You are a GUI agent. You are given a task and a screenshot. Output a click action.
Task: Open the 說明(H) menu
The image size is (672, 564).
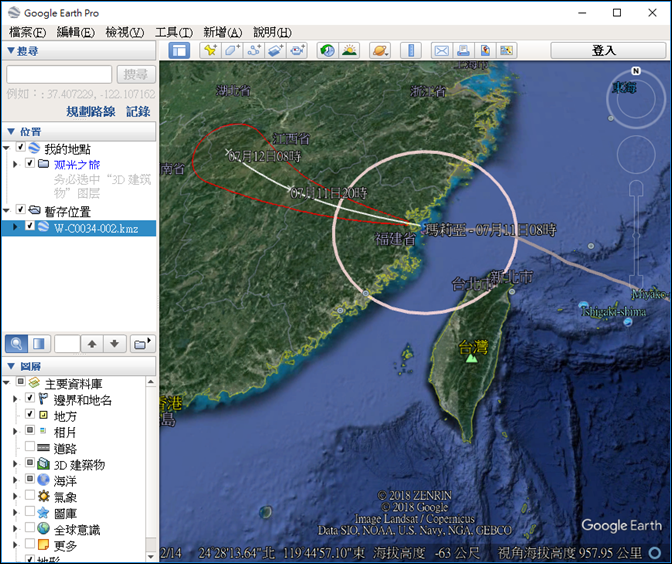click(x=272, y=32)
